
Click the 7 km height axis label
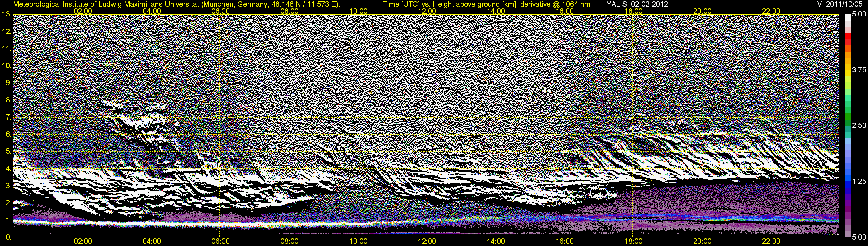[8, 117]
